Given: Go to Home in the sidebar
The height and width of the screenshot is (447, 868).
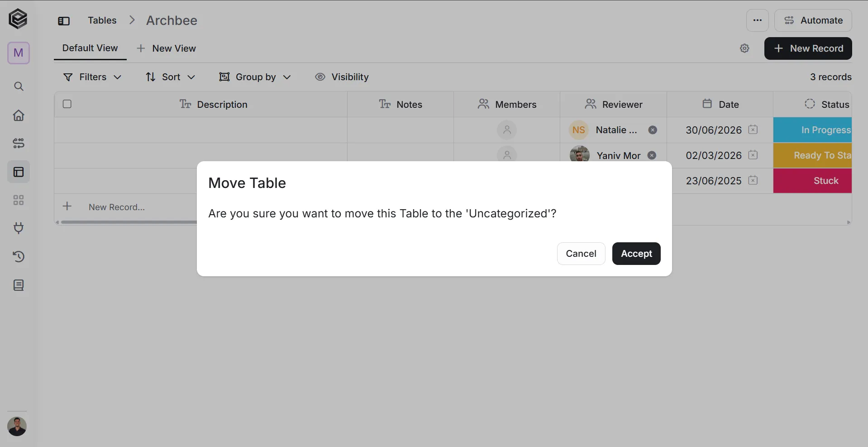Looking at the screenshot, I should coord(19,115).
